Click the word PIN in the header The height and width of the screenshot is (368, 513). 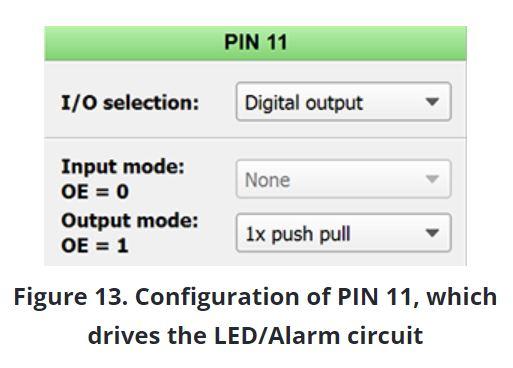(x=242, y=42)
